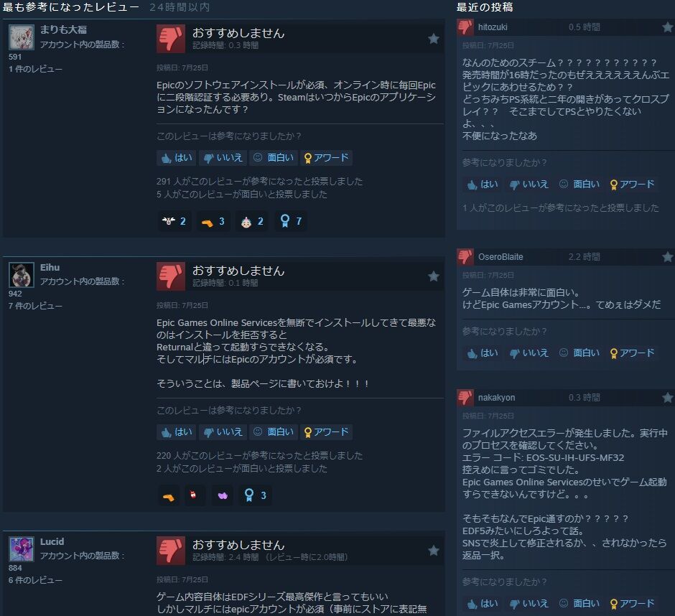Screen dimensions: 675x616
Task: Click the thumbs-down icon on Lucid's review
Action: 171,550
